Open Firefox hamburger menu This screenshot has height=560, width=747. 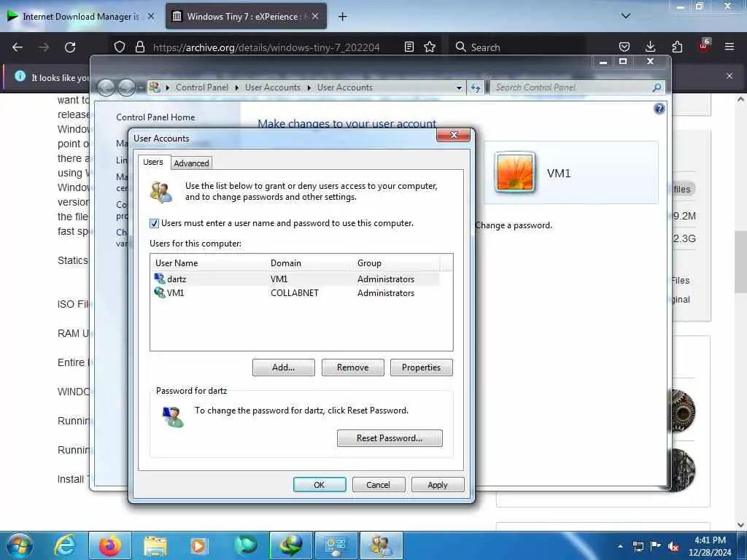tap(729, 47)
